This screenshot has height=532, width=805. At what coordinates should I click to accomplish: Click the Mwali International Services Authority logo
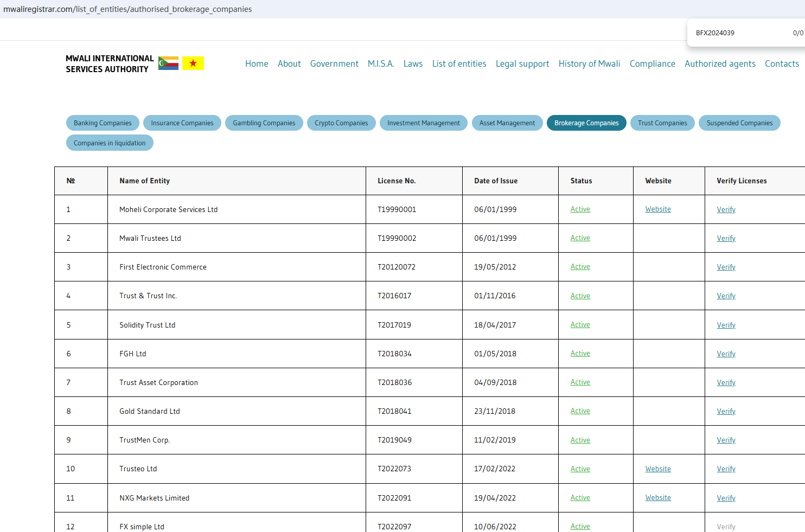(110, 63)
